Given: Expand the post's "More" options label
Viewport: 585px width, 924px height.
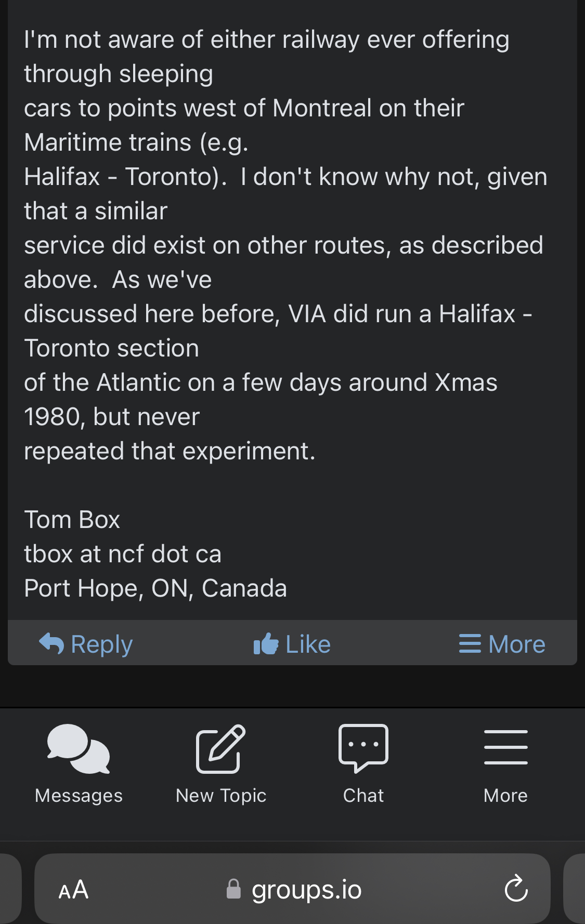Looking at the screenshot, I should [517, 644].
